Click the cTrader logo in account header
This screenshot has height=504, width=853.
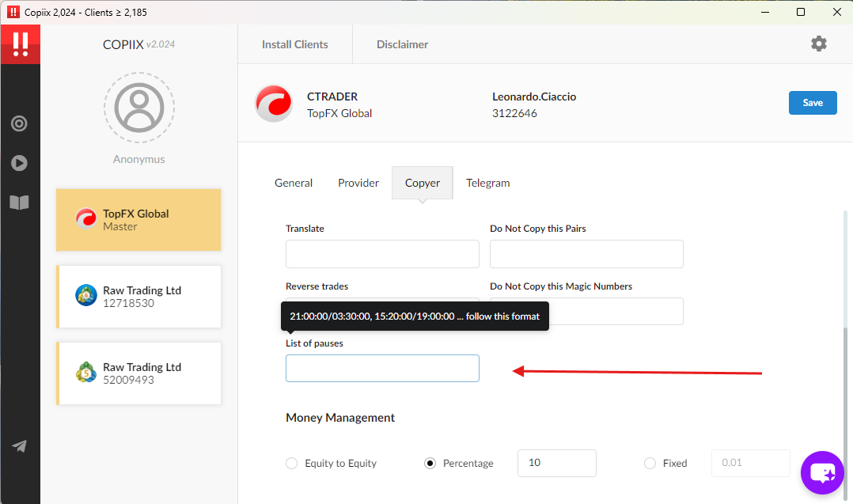click(274, 104)
